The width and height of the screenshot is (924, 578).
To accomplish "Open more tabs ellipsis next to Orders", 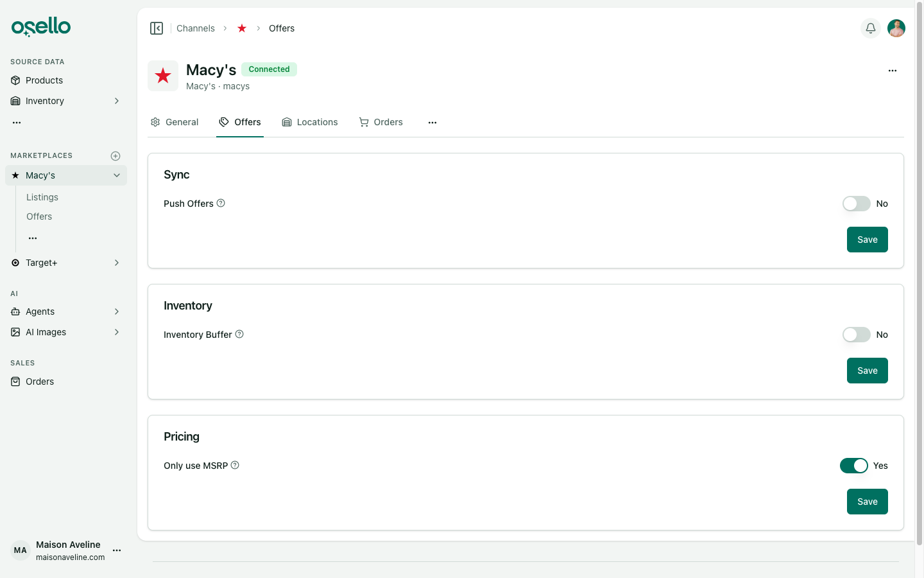I will (432, 122).
